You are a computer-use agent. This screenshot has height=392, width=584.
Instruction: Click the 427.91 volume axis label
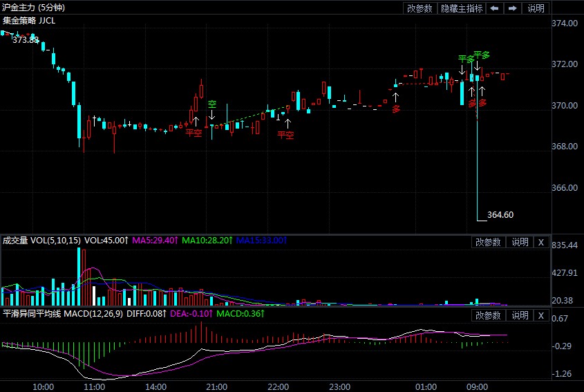(565, 273)
